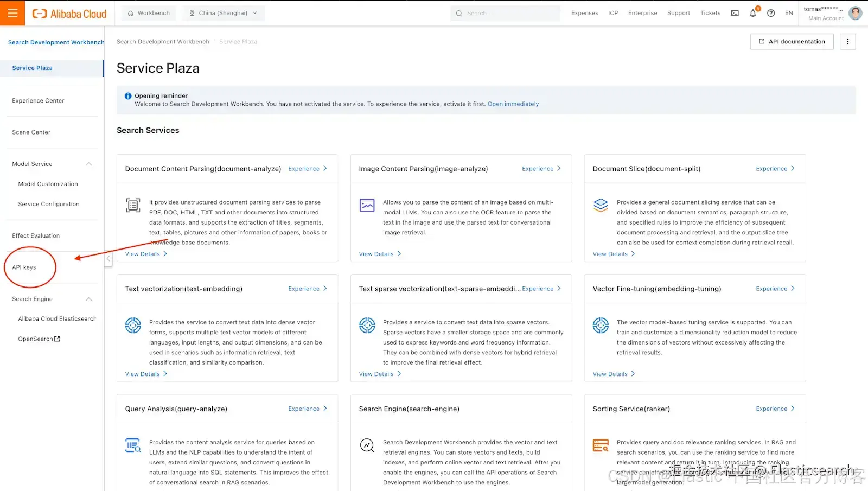Open the hamburger navigation menu
The width and height of the screenshot is (868, 491).
[x=12, y=13]
